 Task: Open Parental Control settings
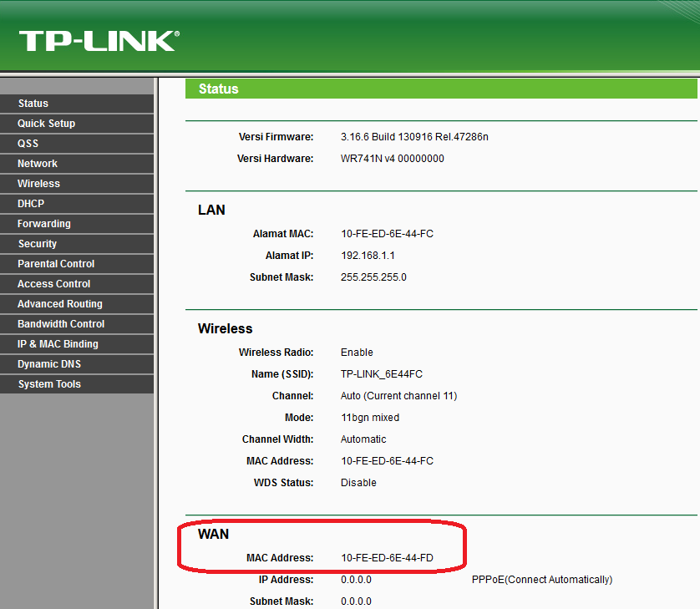(77, 264)
